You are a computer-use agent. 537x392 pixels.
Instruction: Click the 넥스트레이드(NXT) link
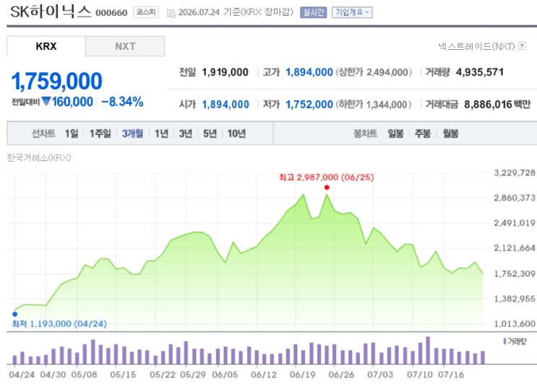(476, 46)
